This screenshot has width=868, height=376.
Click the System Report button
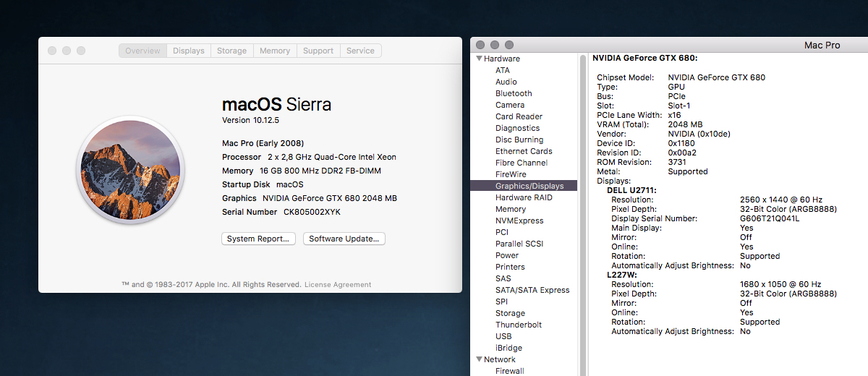258,239
